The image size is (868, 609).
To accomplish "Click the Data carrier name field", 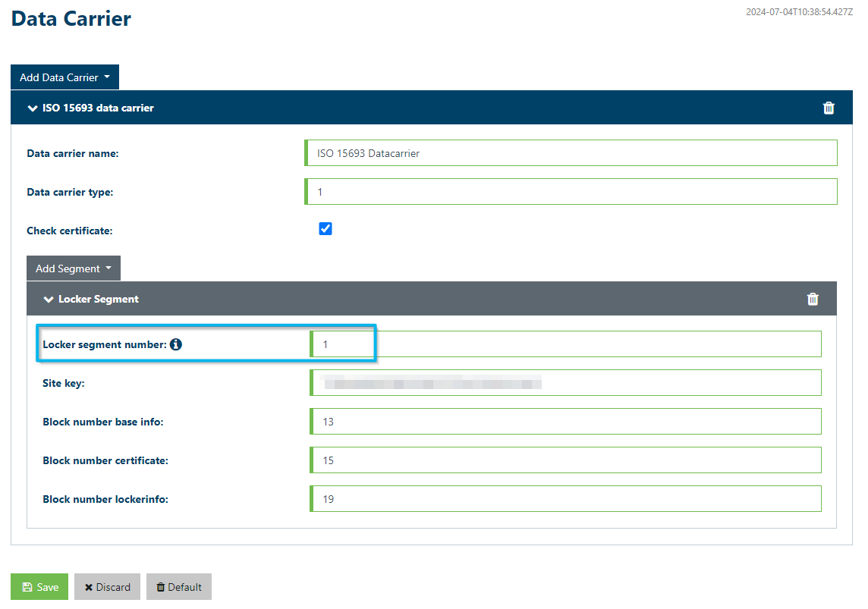I will [x=571, y=153].
